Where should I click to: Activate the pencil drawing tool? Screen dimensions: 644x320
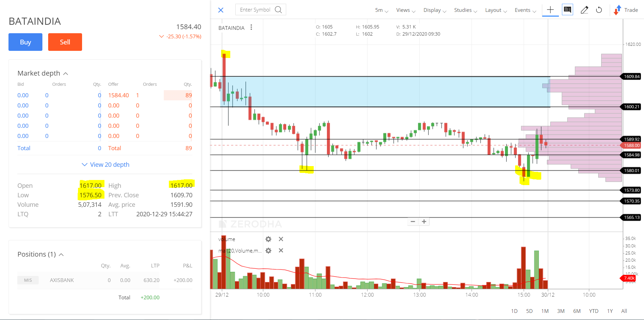click(584, 10)
